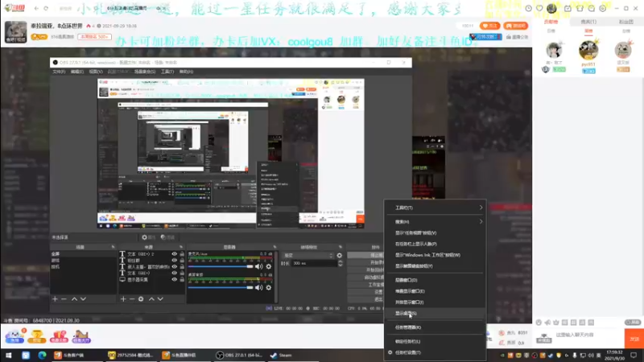This screenshot has height=362, width=644.
Task: Click the megaphone icon in chat toolbar
Action: click(x=547, y=323)
